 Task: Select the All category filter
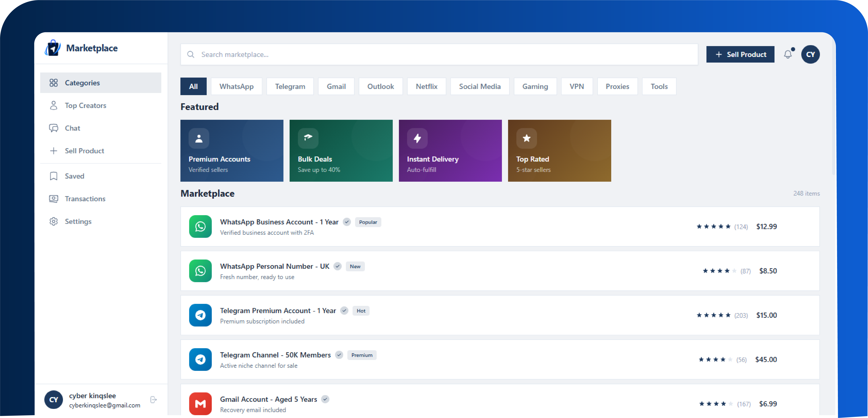coord(193,86)
